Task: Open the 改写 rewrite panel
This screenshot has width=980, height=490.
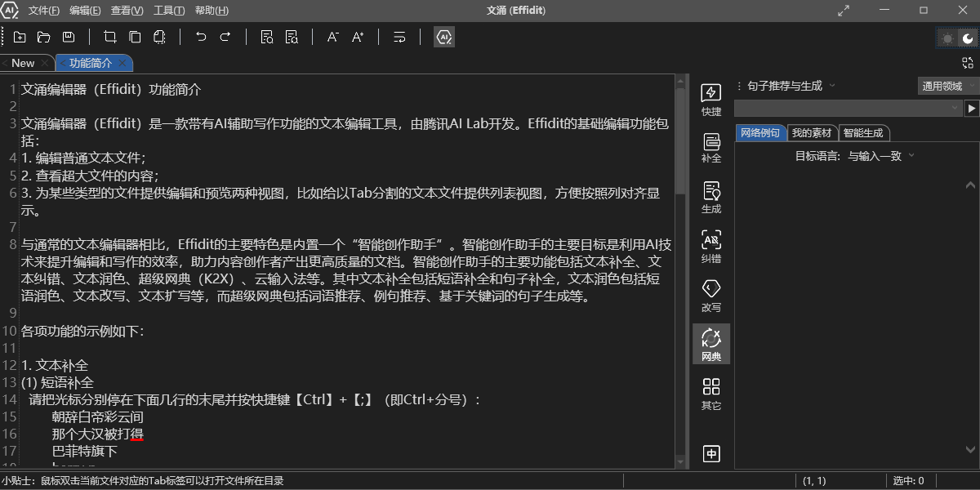Action: 711,295
